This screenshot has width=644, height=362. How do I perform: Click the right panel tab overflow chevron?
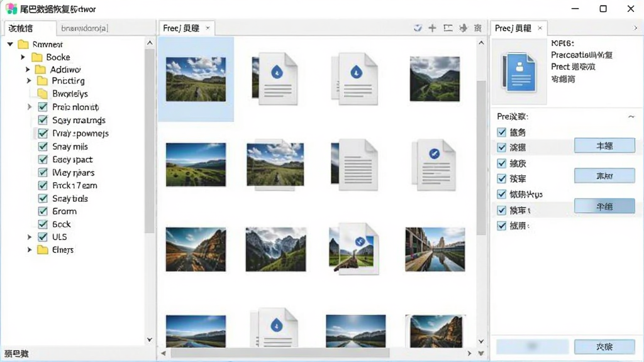[635, 28]
